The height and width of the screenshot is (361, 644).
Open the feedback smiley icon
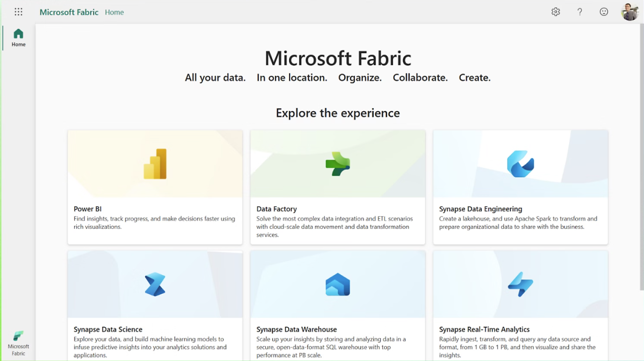pos(604,12)
